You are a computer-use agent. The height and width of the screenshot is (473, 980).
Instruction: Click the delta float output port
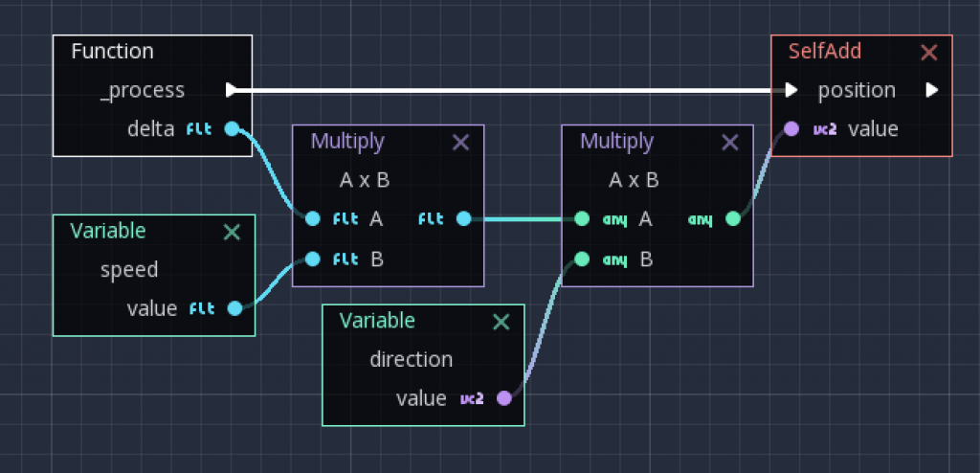click(x=233, y=128)
